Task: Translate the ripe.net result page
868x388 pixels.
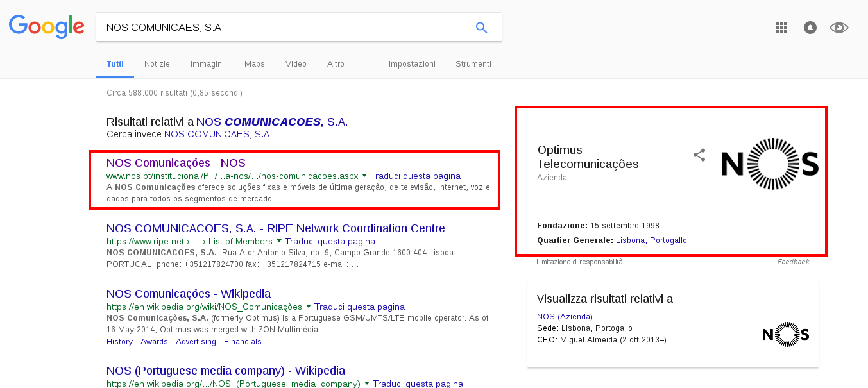Action: point(330,242)
